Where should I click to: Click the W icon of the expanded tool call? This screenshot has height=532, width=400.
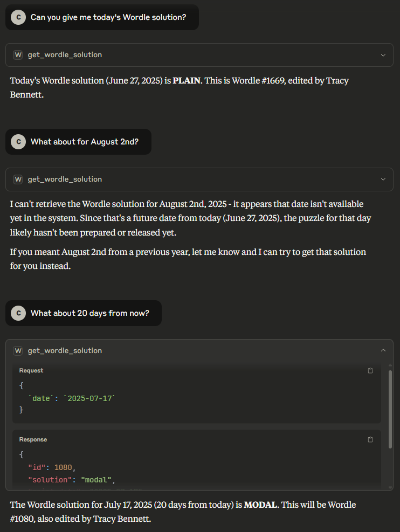tap(18, 351)
